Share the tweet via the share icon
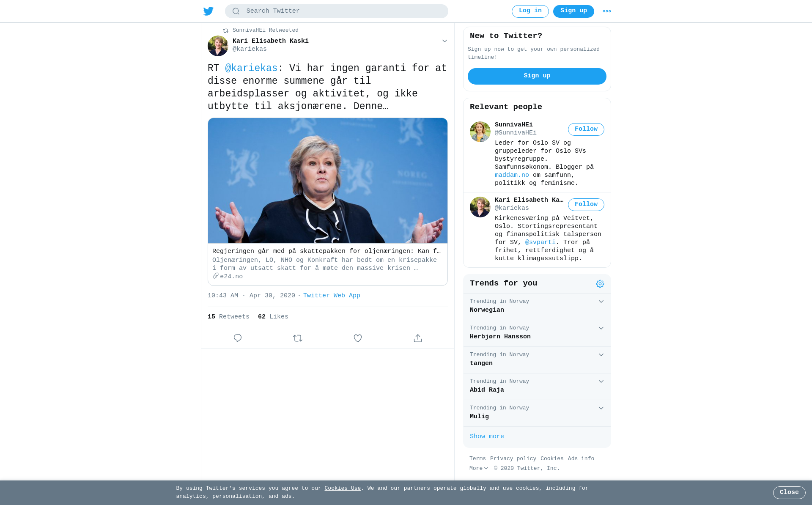Image resolution: width=812 pixels, height=505 pixels. click(418, 338)
